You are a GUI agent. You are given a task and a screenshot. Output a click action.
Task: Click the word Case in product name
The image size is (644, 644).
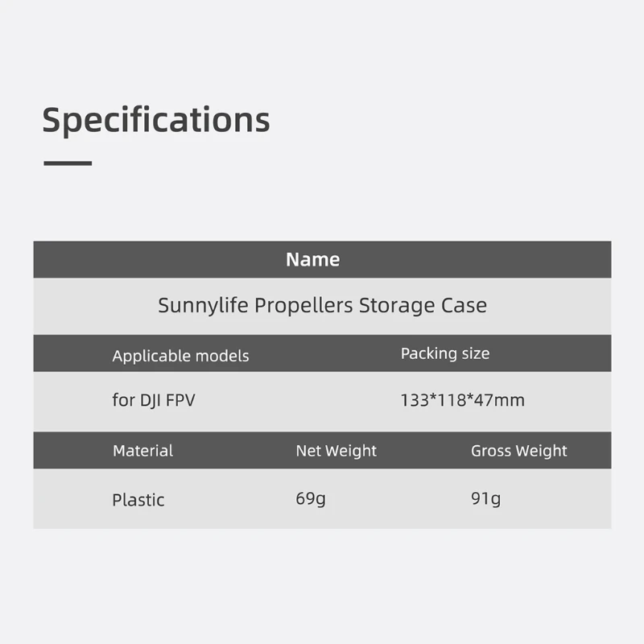[464, 306]
